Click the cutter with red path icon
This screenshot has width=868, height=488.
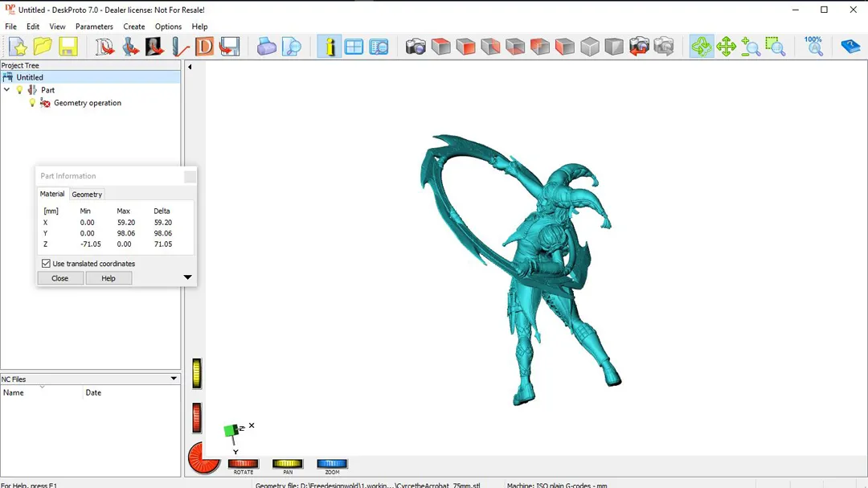180,47
